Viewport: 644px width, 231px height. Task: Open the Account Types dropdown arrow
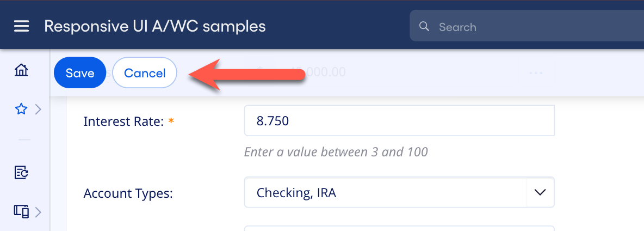(x=540, y=192)
